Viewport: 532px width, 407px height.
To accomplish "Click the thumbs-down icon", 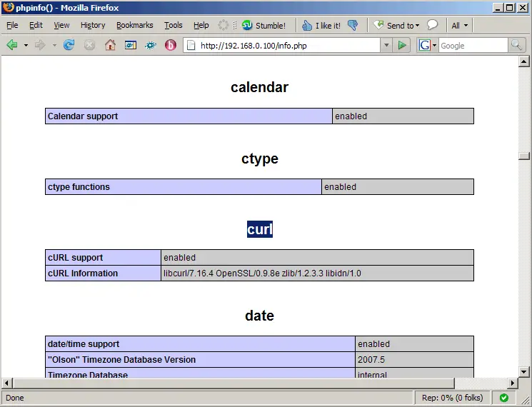I will pyautogui.click(x=353, y=26).
